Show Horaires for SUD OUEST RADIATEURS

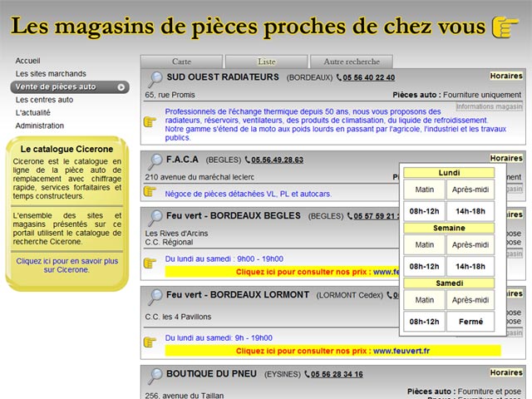pos(506,76)
